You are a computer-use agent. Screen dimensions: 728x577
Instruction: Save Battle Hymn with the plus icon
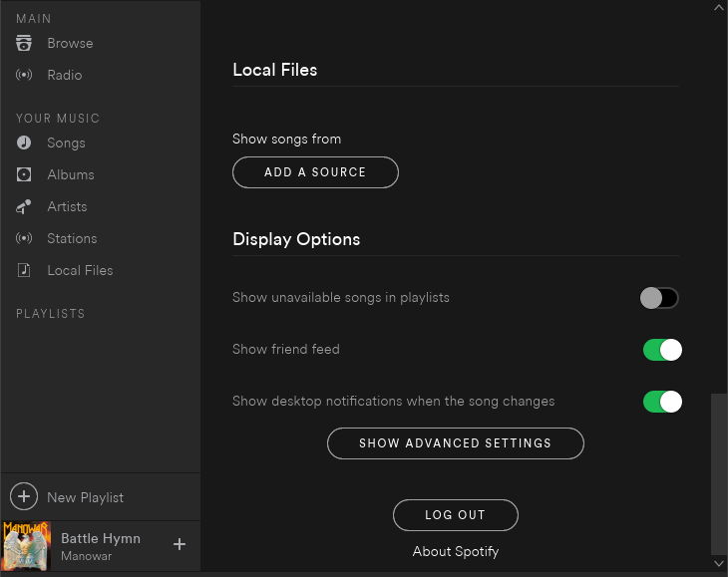click(180, 544)
